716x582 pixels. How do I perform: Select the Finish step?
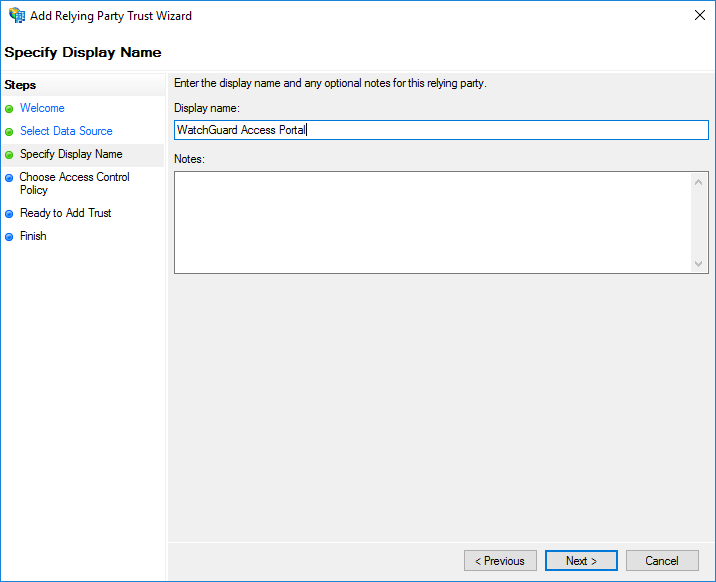click(33, 236)
